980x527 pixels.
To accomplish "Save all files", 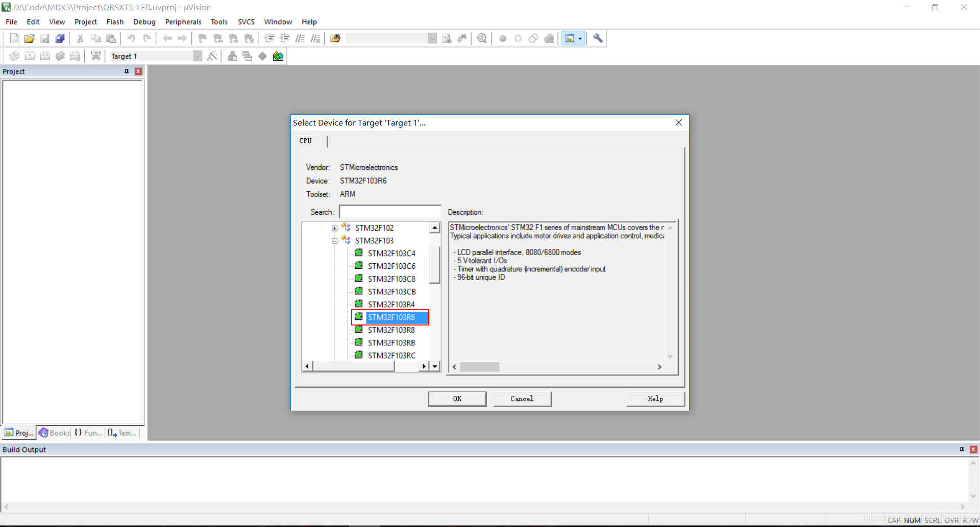I will 60,38.
